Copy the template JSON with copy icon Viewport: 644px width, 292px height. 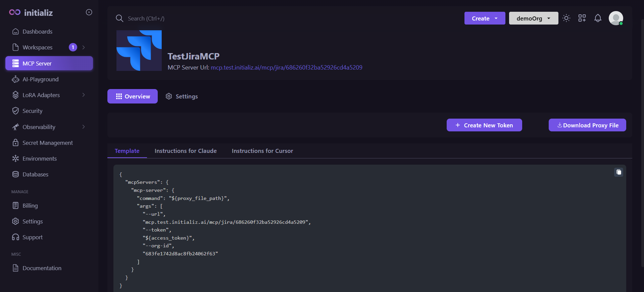[x=619, y=172]
